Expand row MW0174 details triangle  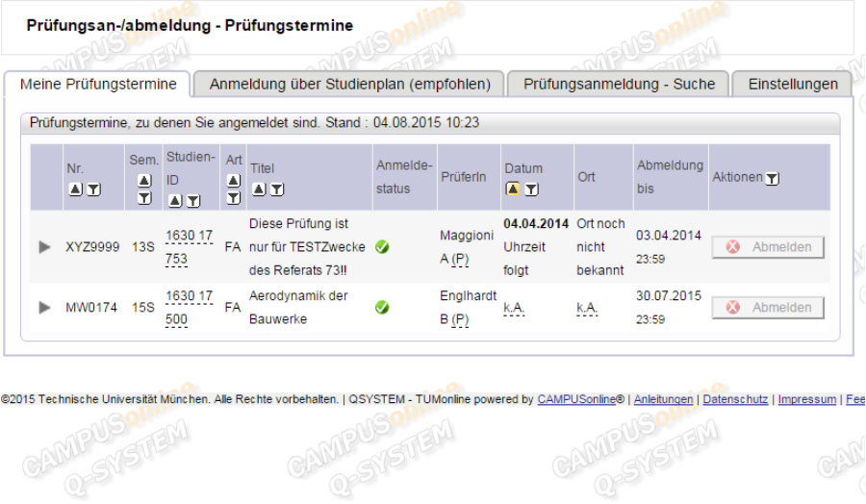click(x=44, y=308)
